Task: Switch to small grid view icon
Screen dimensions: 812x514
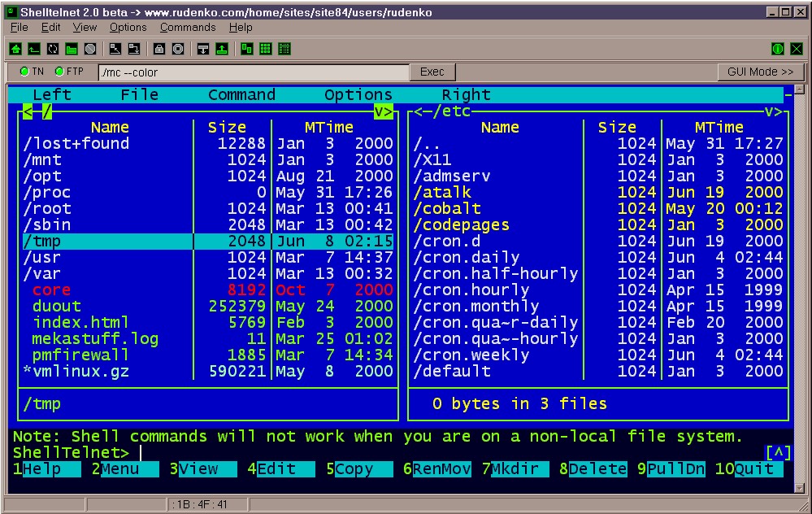Action: pos(265,49)
